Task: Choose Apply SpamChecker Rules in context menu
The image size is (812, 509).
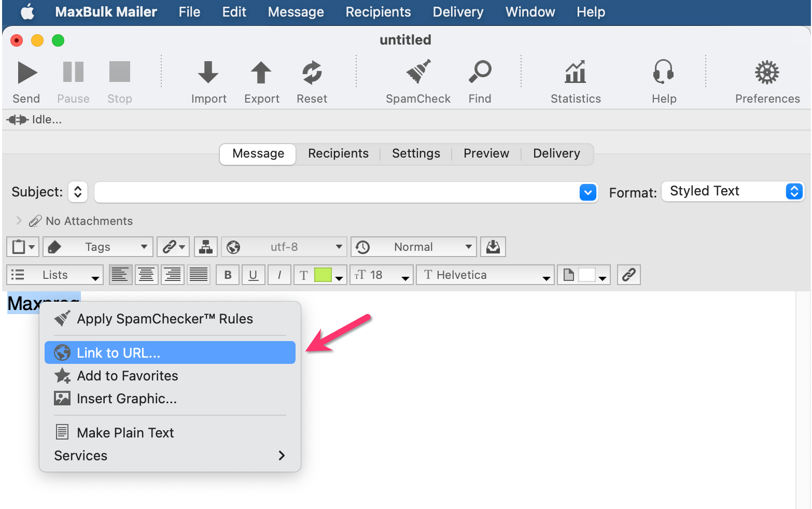Action: pos(170,319)
